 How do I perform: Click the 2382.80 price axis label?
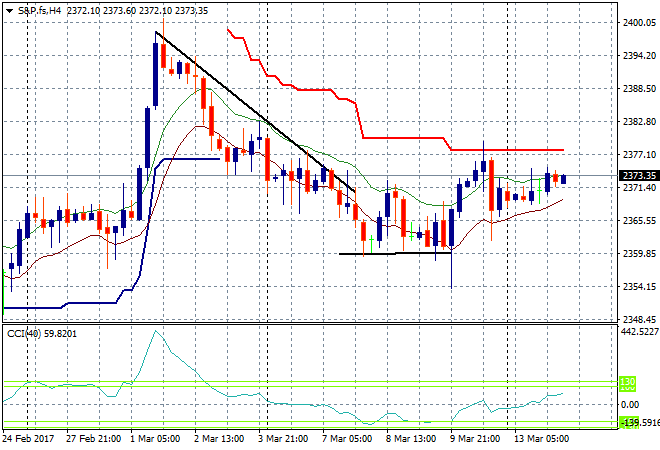639,122
